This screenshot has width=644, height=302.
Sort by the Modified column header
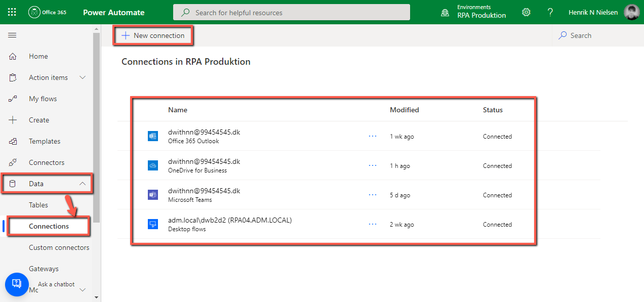coord(405,110)
